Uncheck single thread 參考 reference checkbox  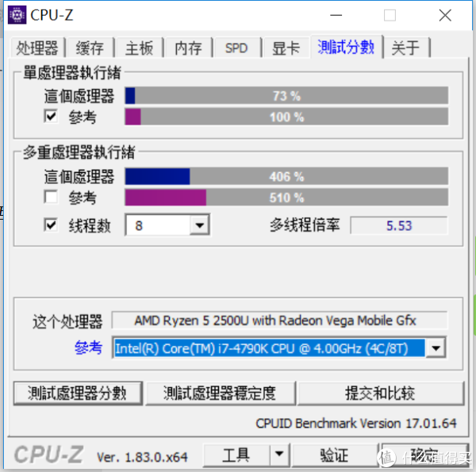click(51, 116)
